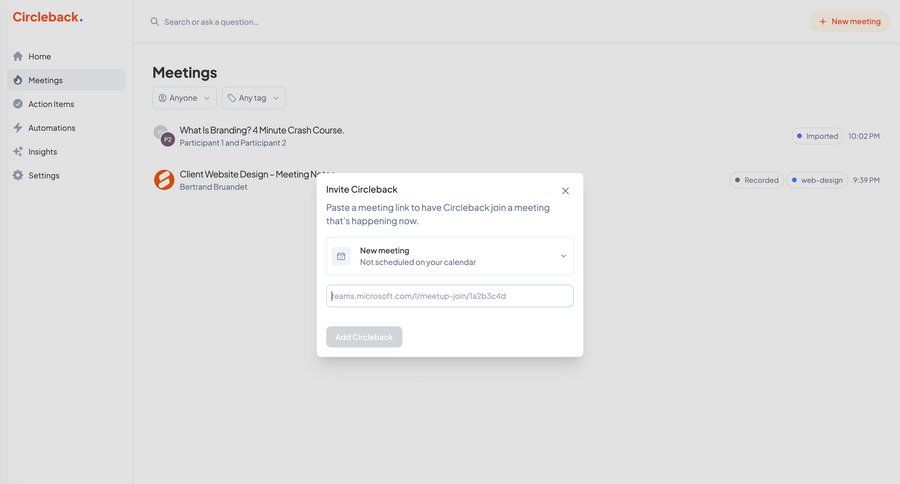Open the Any tag filter dropdown
Image resolution: width=900 pixels, height=484 pixels.
tap(253, 98)
